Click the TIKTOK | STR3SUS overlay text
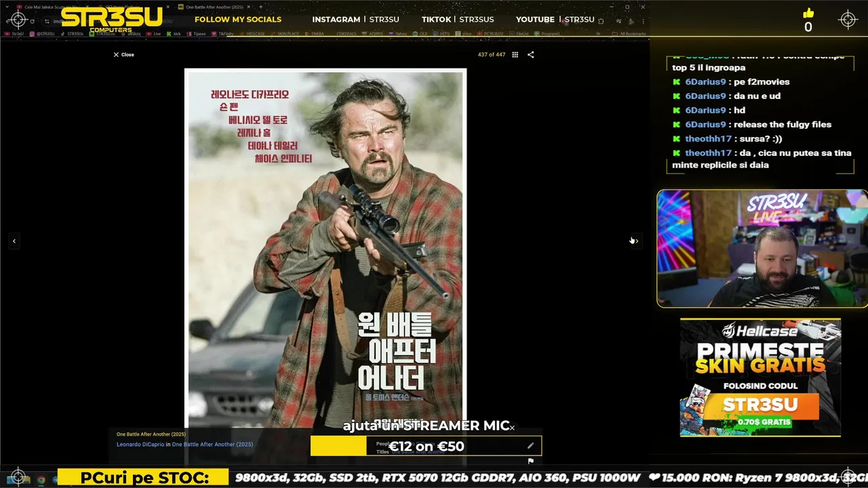 point(458,20)
